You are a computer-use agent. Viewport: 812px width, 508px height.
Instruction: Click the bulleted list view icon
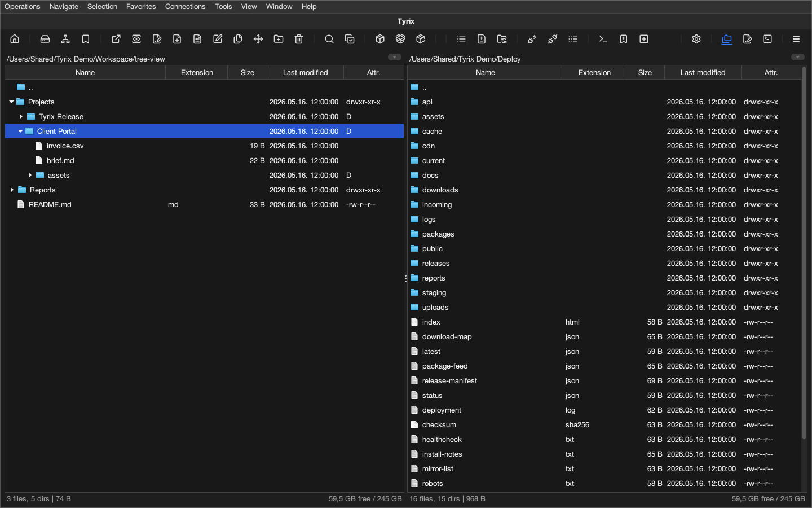(x=461, y=39)
